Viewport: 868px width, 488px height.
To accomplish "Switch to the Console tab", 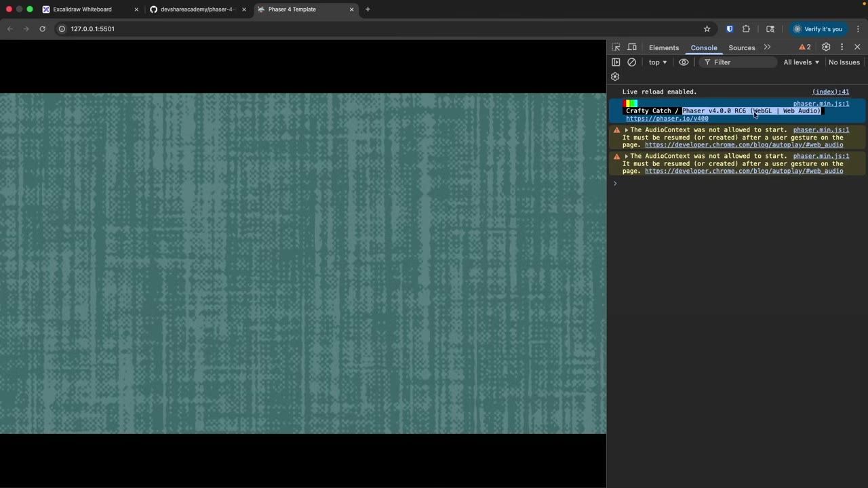I will click(x=704, y=47).
